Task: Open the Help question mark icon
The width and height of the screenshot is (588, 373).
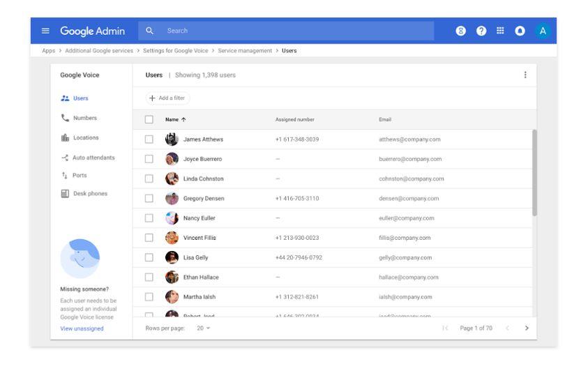Action: (481, 31)
